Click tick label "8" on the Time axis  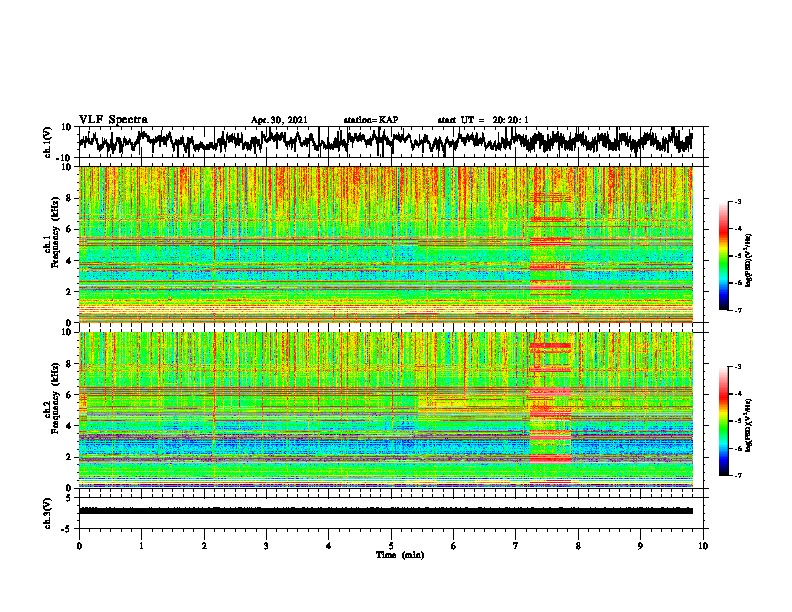pos(578,546)
